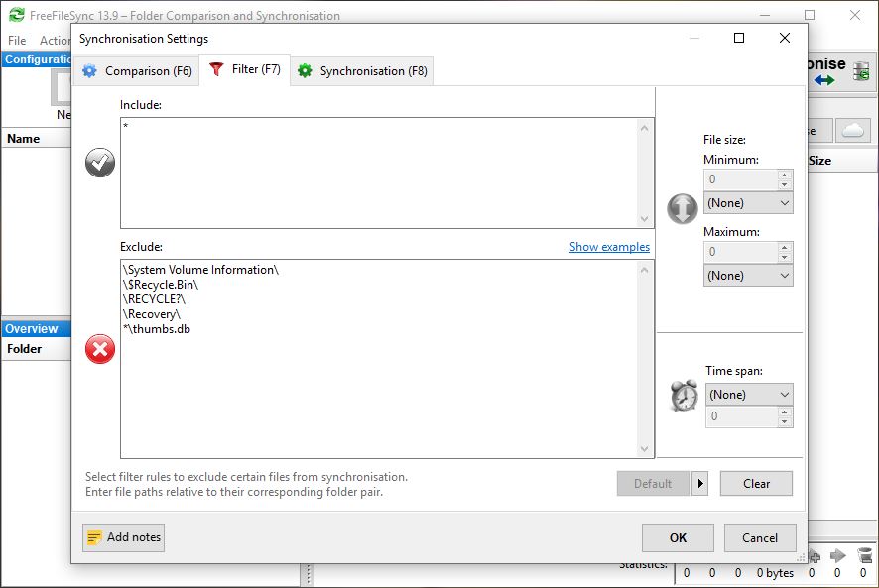Viewport: 879px width, 588px height.
Task: Click the alarm clock Time span icon
Action: [684, 396]
